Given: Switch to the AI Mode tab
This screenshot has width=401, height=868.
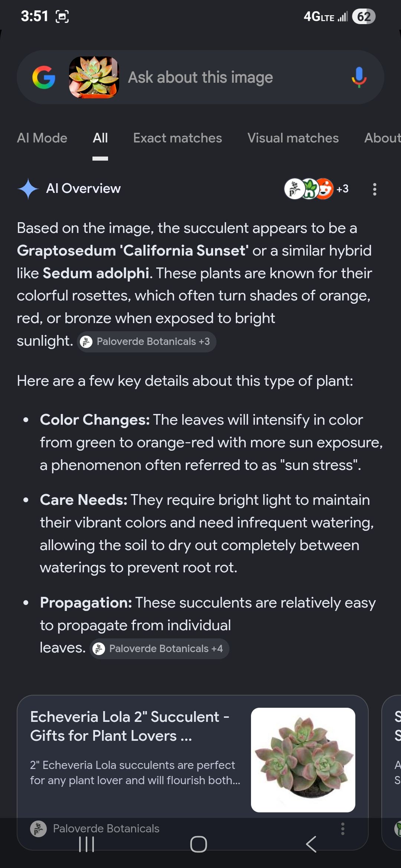Looking at the screenshot, I should pyautogui.click(x=42, y=138).
